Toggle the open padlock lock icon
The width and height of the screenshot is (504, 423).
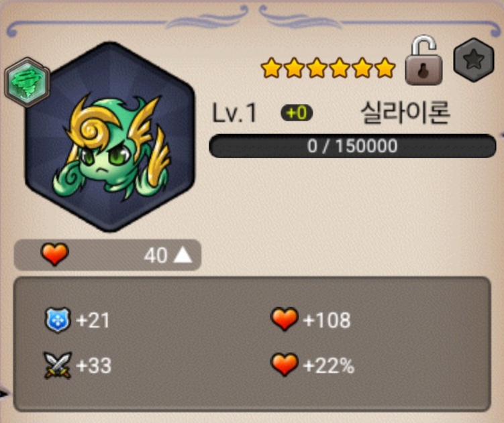[x=423, y=60]
